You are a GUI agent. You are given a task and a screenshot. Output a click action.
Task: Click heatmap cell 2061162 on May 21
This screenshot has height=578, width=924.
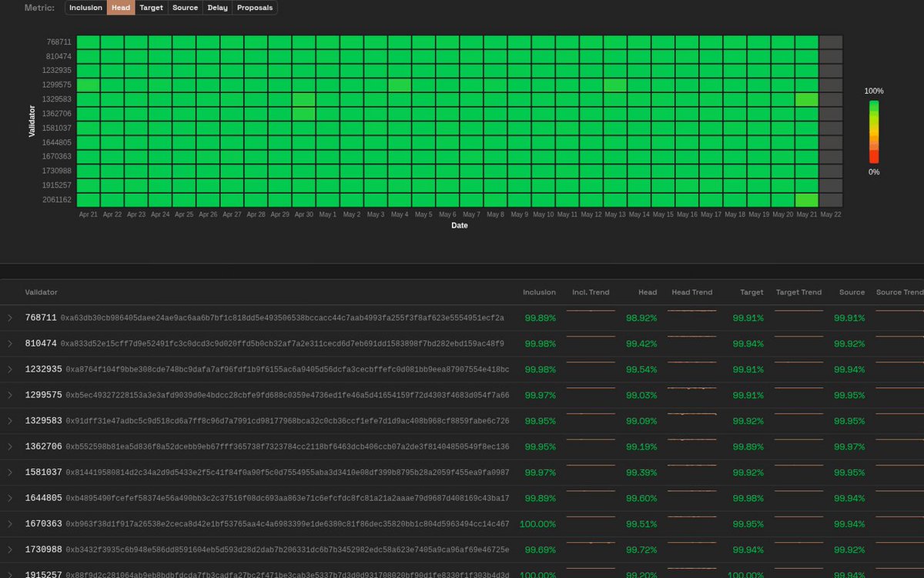[x=806, y=200]
